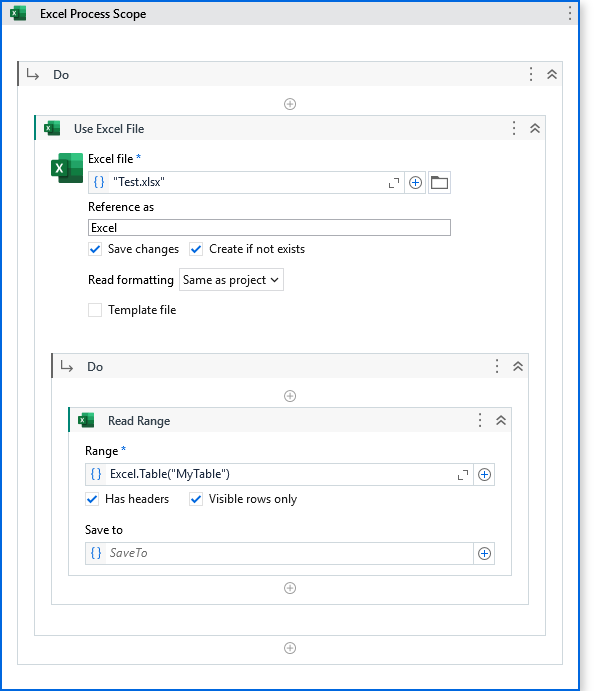
Task: Open options menu for Use Excel File
Action: (514, 128)
